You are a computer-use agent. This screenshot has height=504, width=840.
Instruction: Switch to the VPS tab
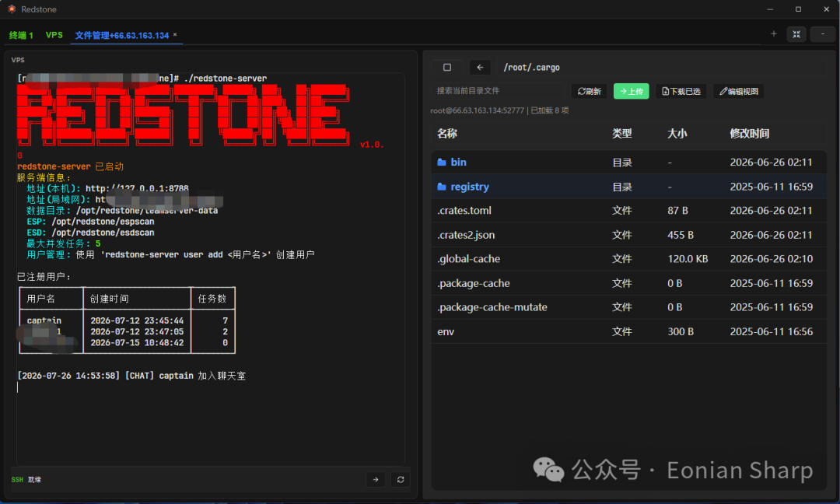pyautogui.click(x=54, y=35)
